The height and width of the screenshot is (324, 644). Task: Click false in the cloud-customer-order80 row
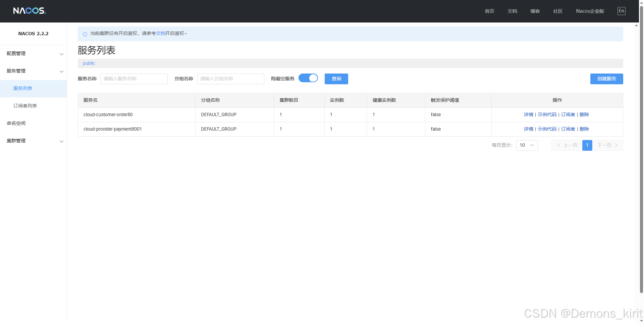(x=436, y=115)
